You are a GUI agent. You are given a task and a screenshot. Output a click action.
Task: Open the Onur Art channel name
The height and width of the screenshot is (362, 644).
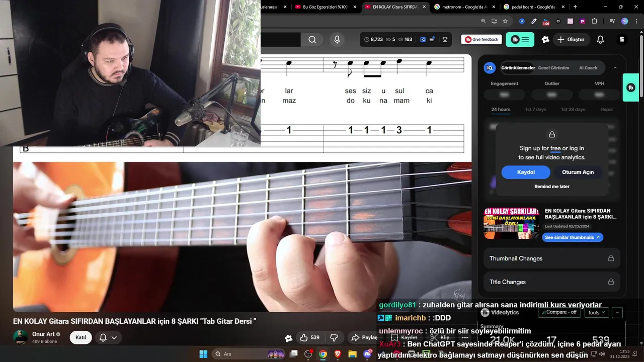(43, 334)
